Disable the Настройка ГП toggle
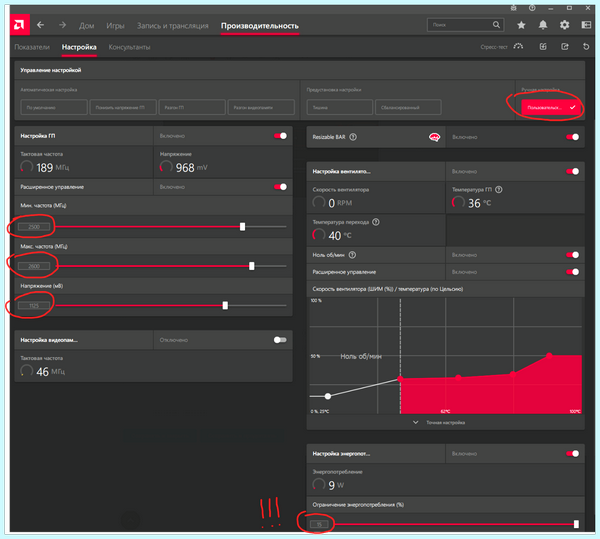This screenshot has width=600, height=539. (x=280, y=136)
